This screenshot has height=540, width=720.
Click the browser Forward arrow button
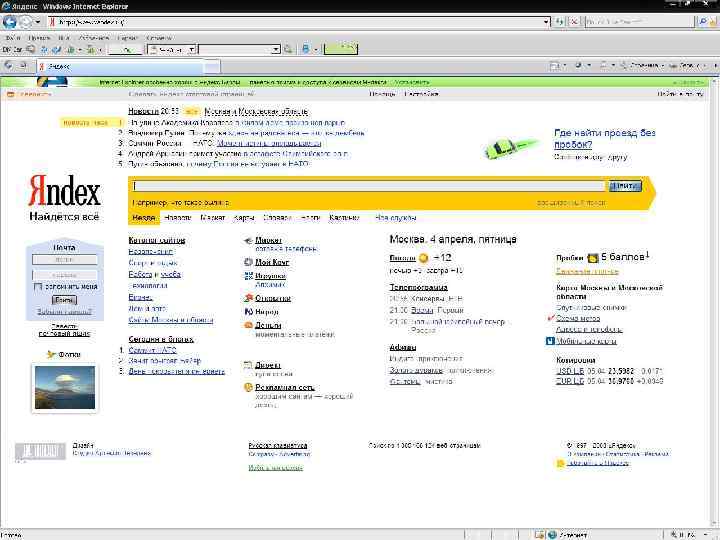click(x=25, y=22)
